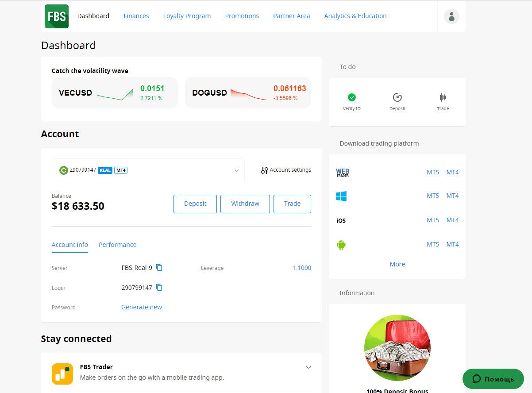The height and width of the screenshot is (393, 532).
Task: Open the Finances menu
Action: click(136, 16)
